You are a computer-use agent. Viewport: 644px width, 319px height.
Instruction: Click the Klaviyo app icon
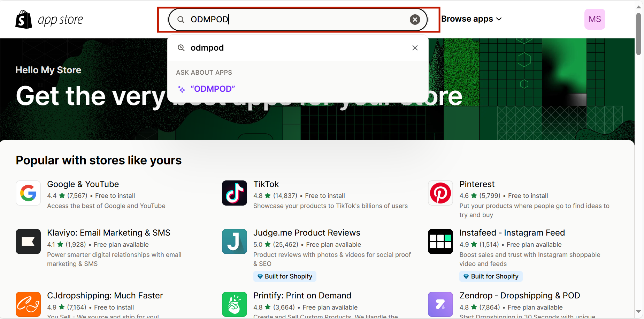[28, 242]
